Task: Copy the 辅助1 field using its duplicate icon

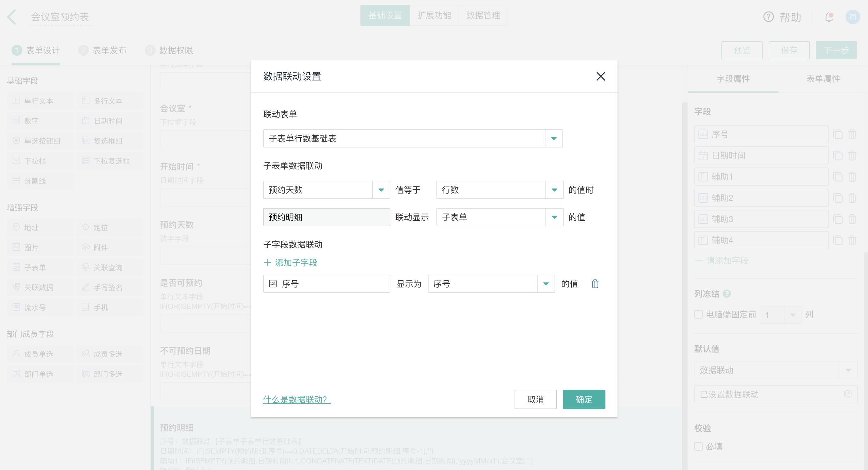Action: pyautogui.click(x=838, y=176)
